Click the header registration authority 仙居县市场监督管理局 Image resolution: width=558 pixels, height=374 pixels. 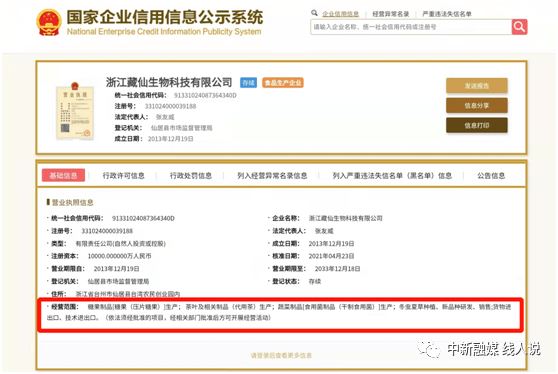[x=181, y=128]
